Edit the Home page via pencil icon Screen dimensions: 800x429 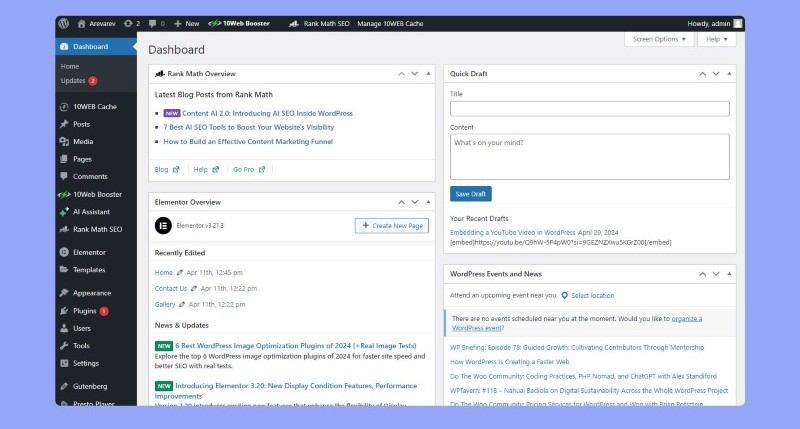click(180, 272)
